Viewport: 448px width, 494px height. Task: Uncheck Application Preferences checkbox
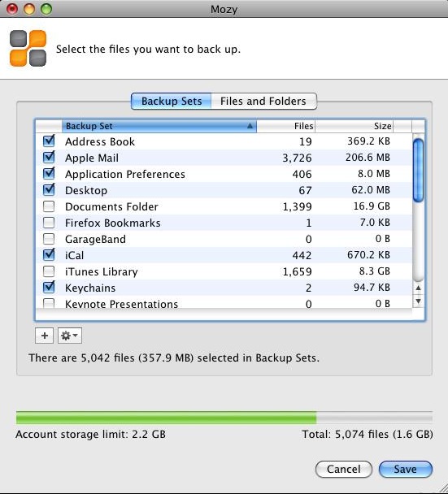tap(49, 173)
